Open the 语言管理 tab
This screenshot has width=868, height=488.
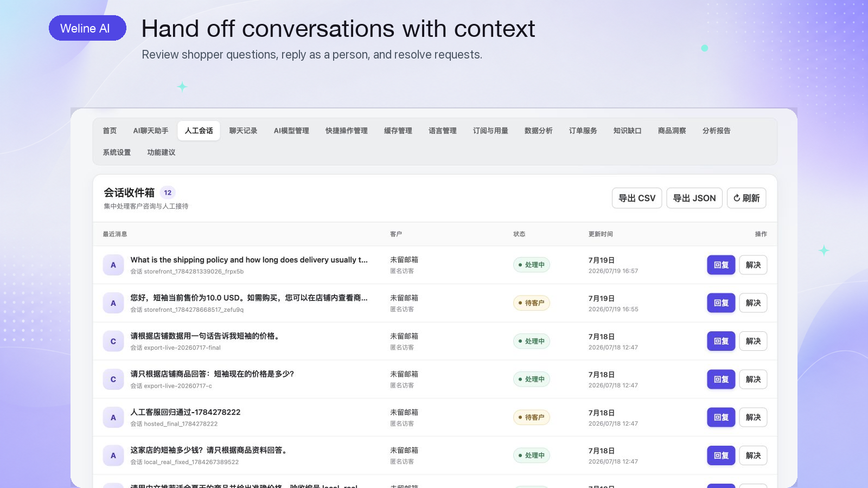(x=443, y=131)
